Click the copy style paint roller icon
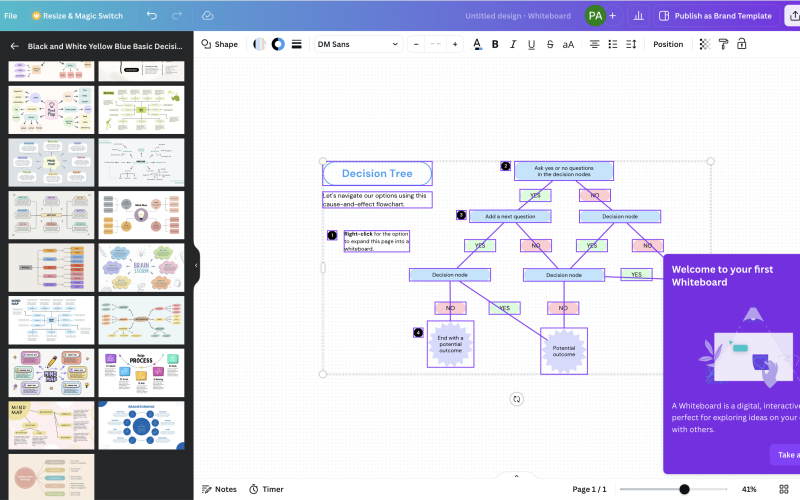Viewport: 800px width, 500px height. 724,44
